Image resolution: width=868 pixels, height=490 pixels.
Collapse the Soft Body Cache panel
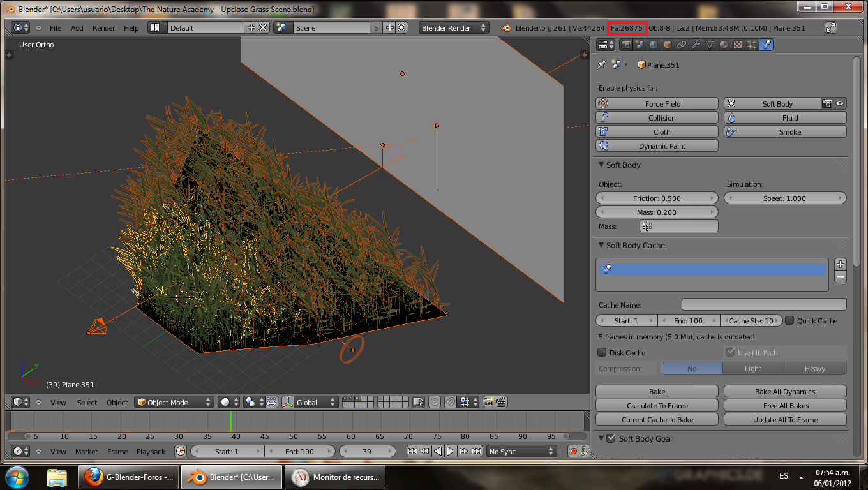coord(601,246)
